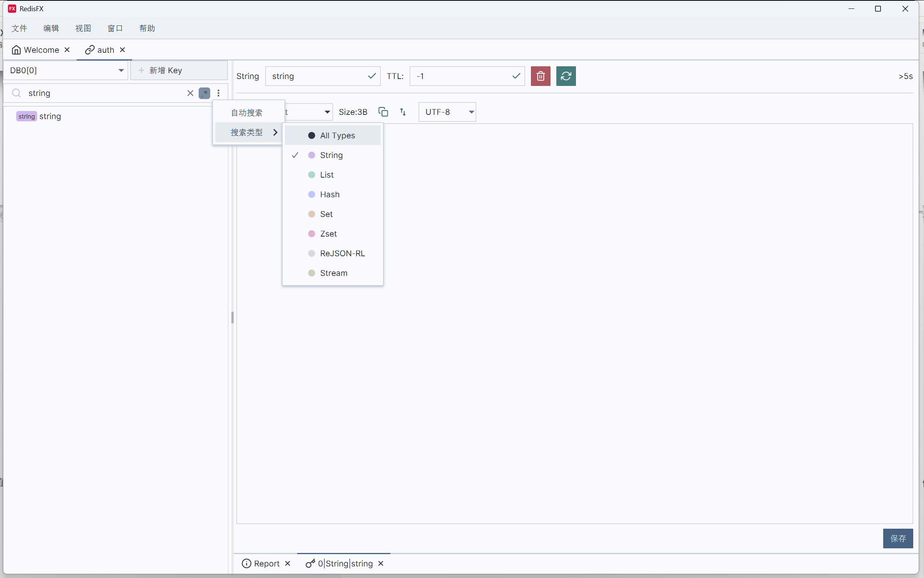Click the three-dot search options icon
This screenshot has width=924, height=578.
(218, 93)
